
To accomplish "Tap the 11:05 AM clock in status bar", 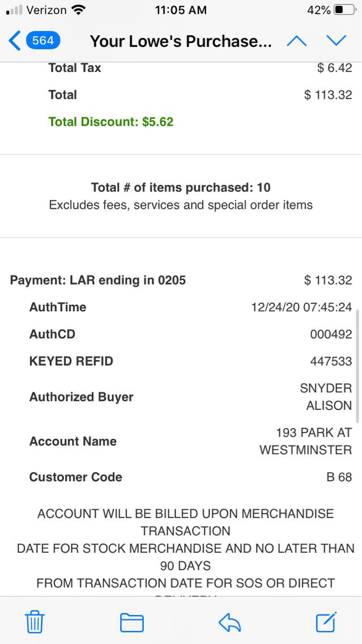I will pyautogui.click(x=181, y=10).
